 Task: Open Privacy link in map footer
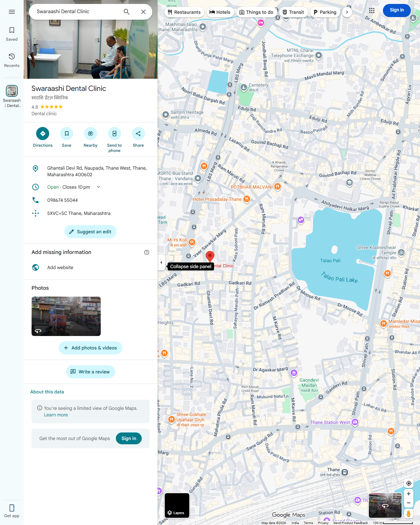point(323,523)
